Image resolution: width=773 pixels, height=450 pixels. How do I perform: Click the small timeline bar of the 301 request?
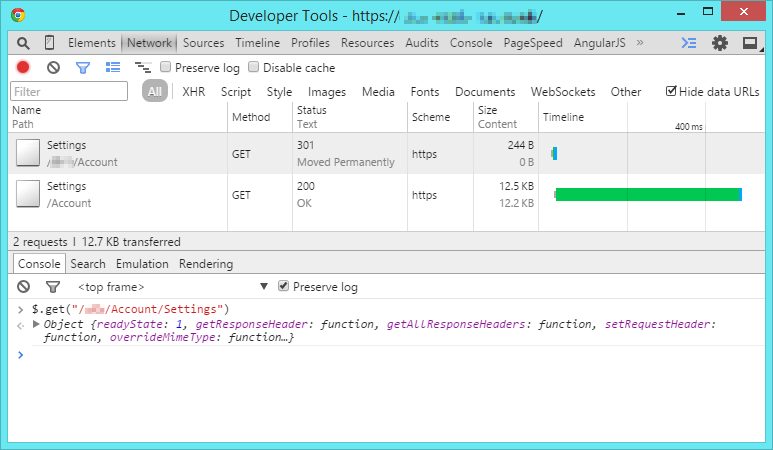pyautogui.click(x=555, y=153)
